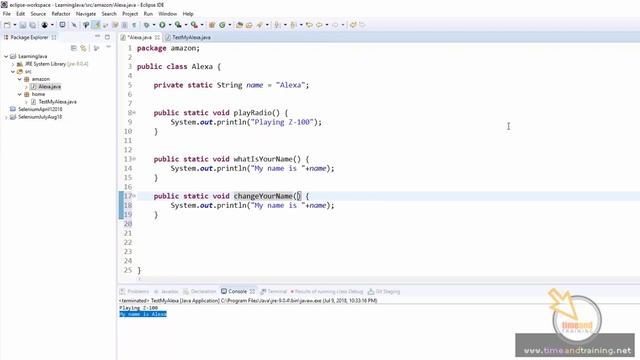The height and width of the screenshot is (360, 640).
Task: Open the Coverage dropdown arrow
Action: coord(186,25)
